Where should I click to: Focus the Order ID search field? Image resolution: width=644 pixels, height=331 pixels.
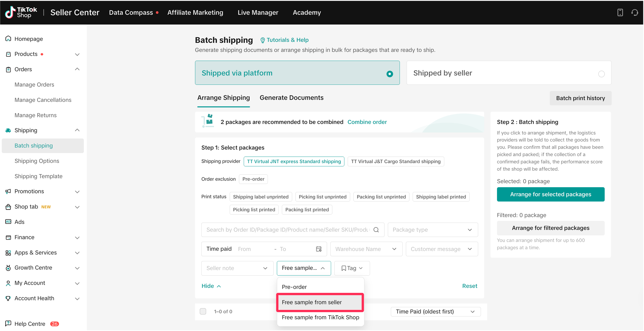tap(293, 230)
